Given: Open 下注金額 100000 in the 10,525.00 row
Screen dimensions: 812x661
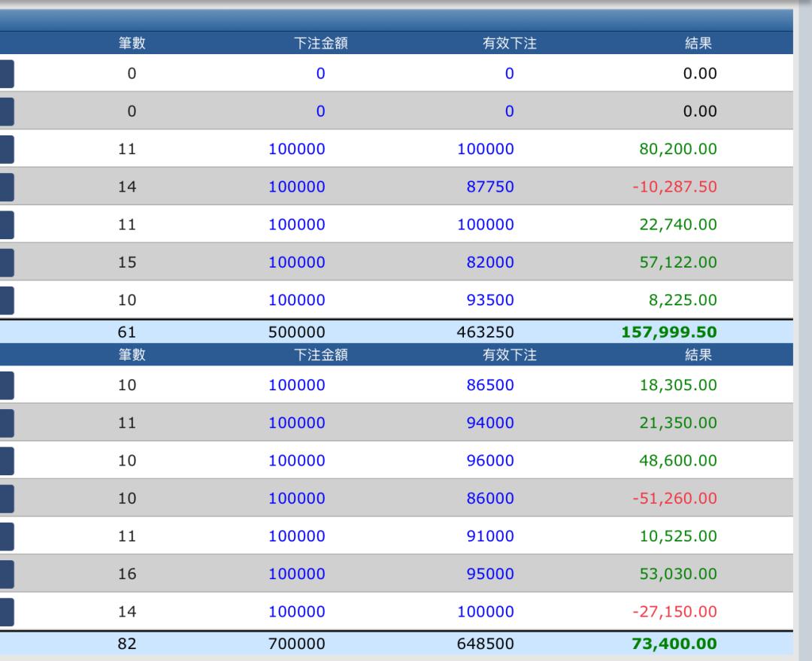Looking at the screenshot, I should 297,536.
